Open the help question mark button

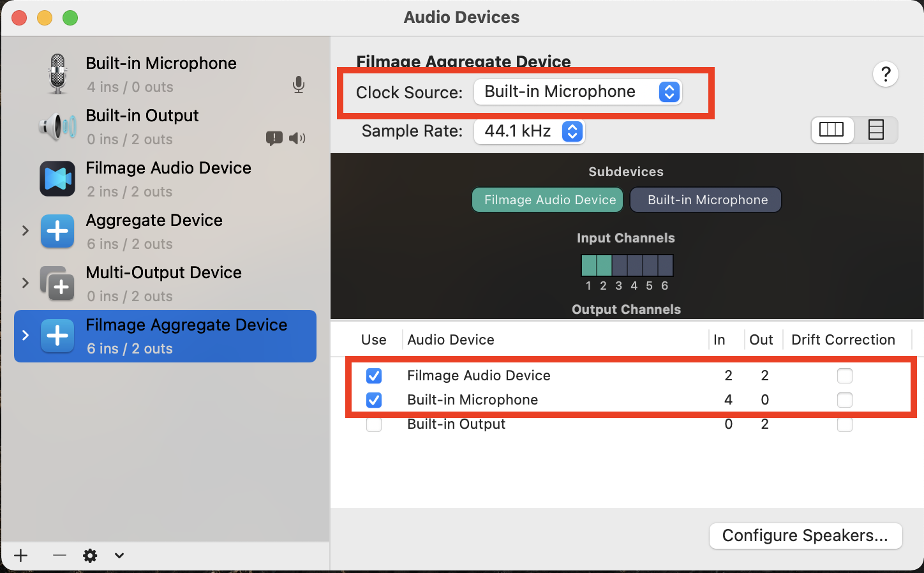click(x=886, y=75)
